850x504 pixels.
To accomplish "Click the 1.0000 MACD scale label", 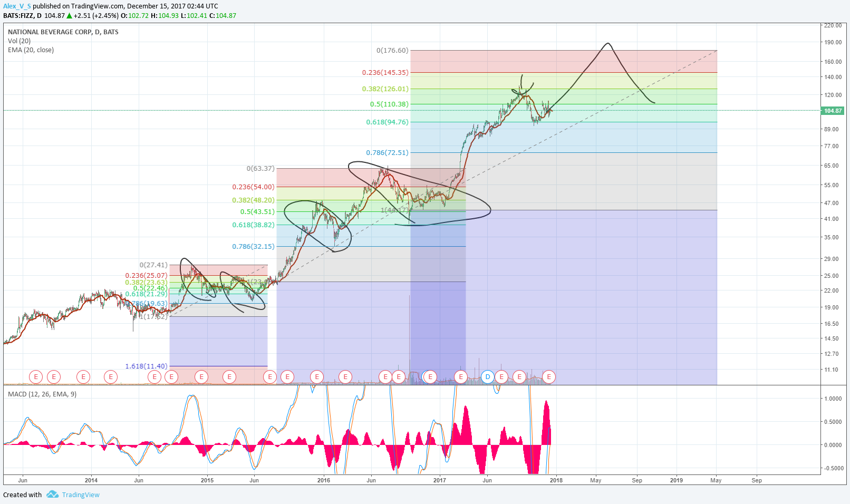I will (x=833, y=399).
